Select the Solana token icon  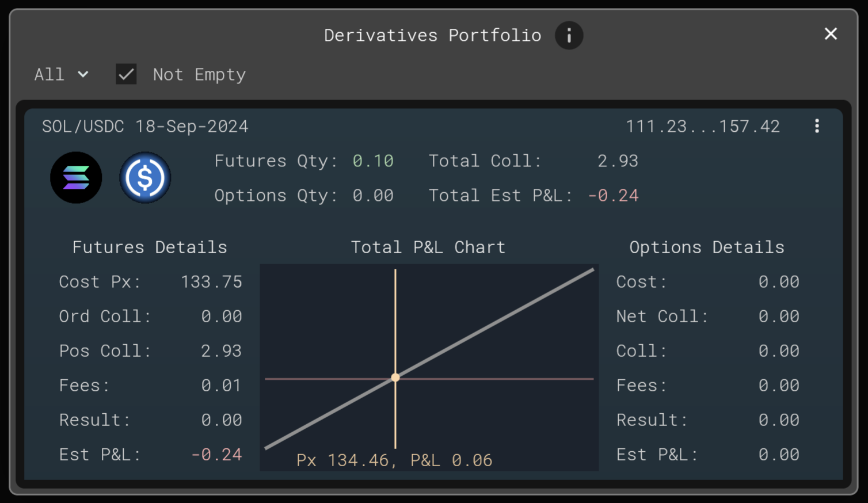coord(75,177)
